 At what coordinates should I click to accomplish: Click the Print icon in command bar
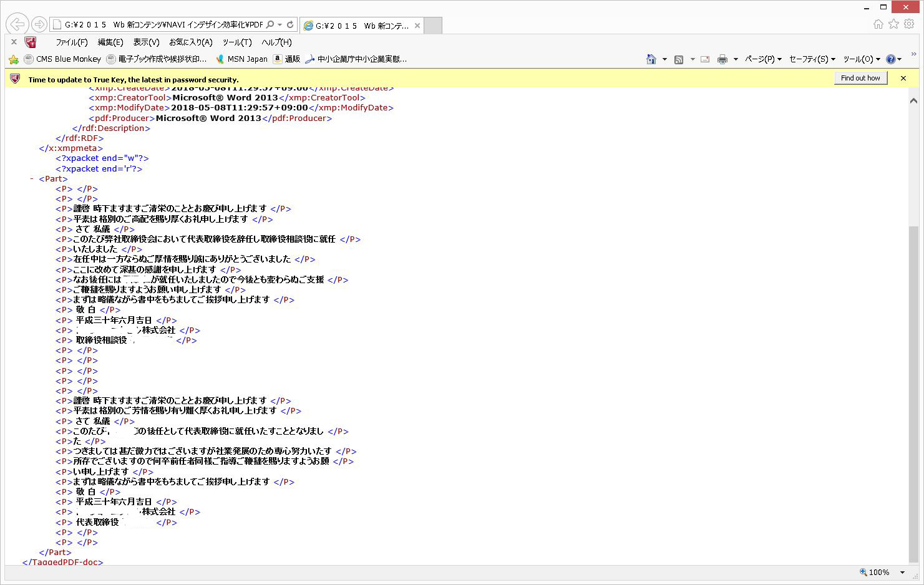tap(722, 59)
